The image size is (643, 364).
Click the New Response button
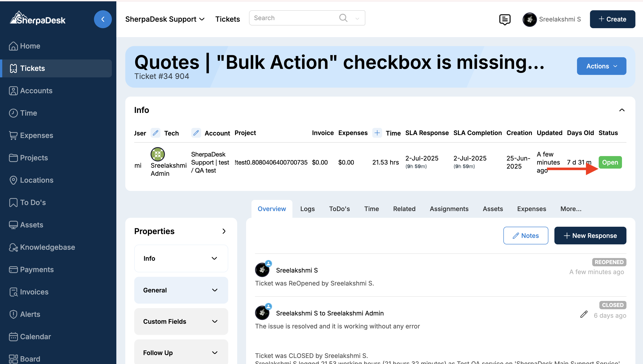590,235
